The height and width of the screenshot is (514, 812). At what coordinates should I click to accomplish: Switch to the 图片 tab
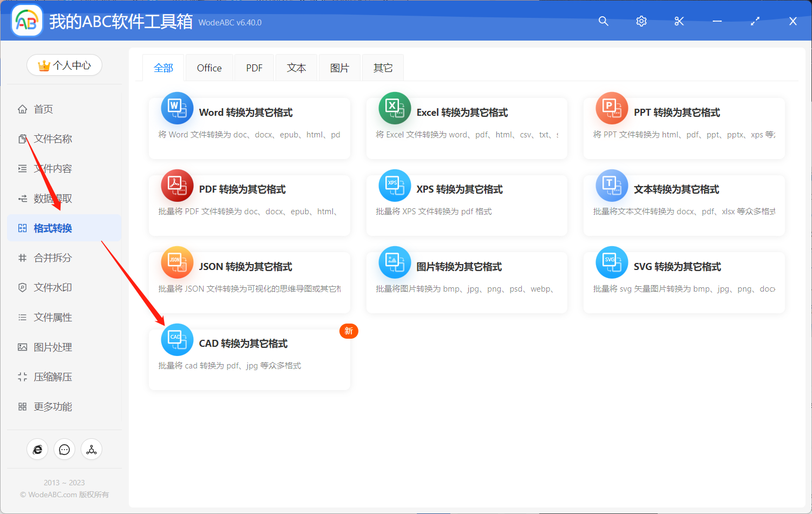[x=339, y=67]
